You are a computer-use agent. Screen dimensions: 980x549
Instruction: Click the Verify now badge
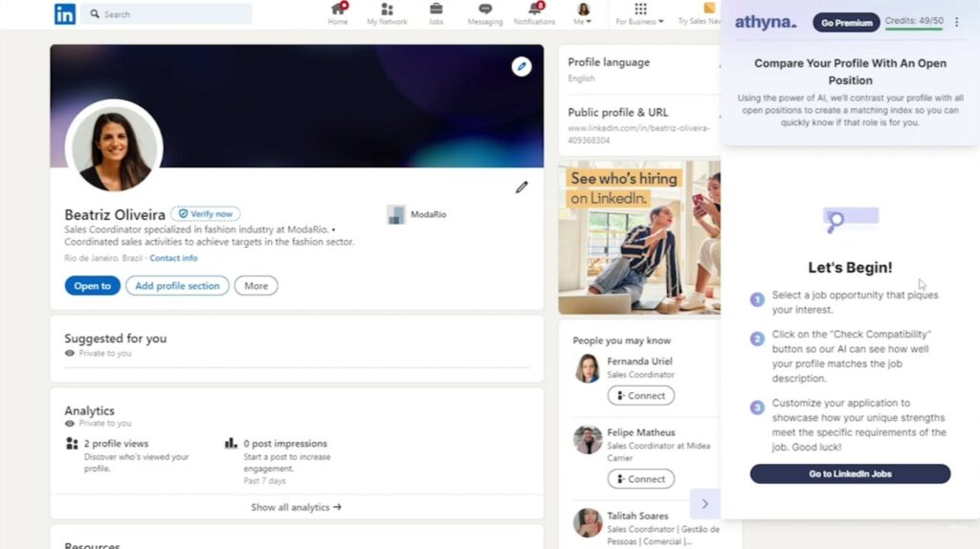click(x=206, y=213)
